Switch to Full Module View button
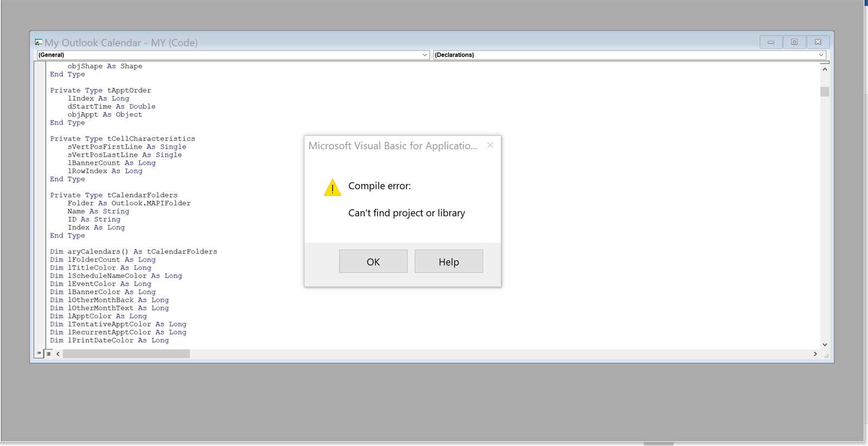The height and width of the screenshot is (446, 868). [x=48, y=353]
